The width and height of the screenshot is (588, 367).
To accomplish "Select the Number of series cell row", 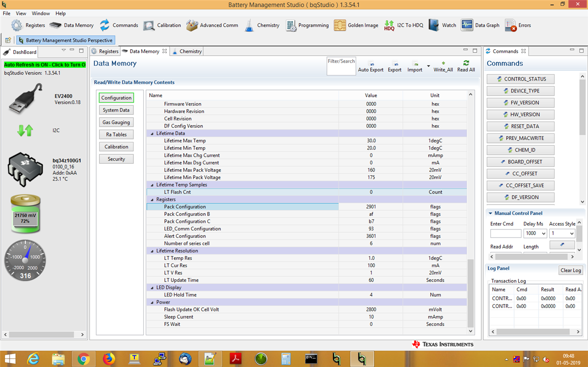I will point(306,244).
